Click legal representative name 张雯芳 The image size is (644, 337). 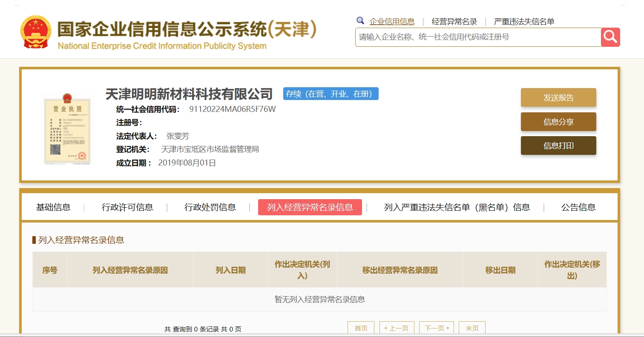tap(178, 136)
